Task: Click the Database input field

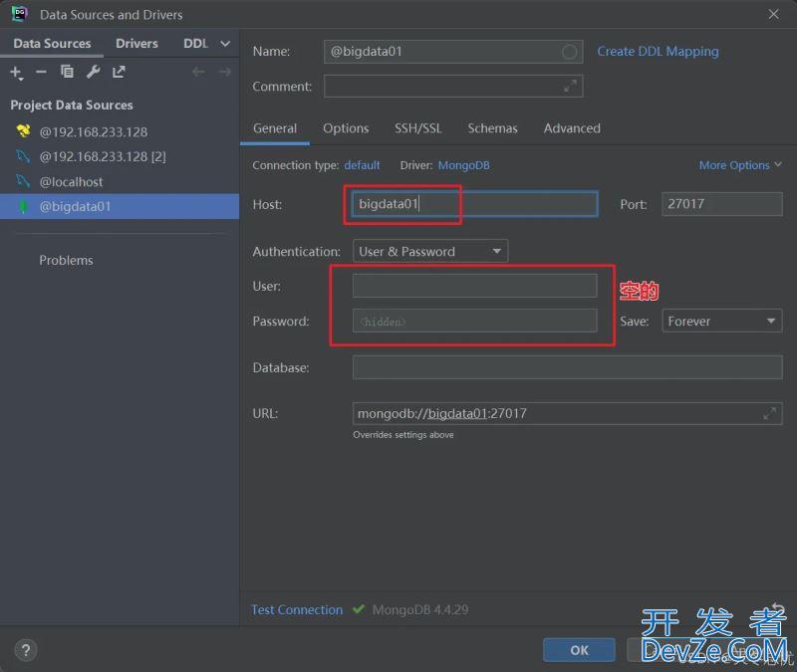Action: pos(567,367)
